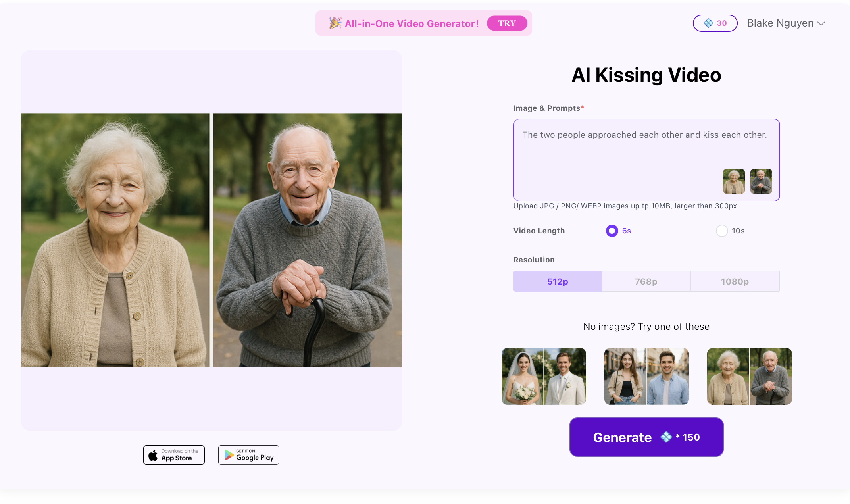This screenshot has width=850, height=504.
Task: Expand the Blake Nguyen account dropdown
Action: click(786, 23)
